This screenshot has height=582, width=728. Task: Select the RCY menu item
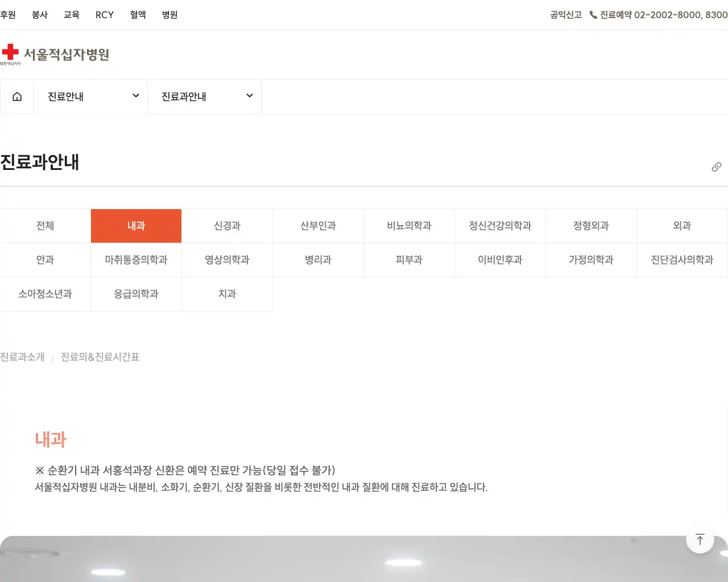tap(105, 15)
